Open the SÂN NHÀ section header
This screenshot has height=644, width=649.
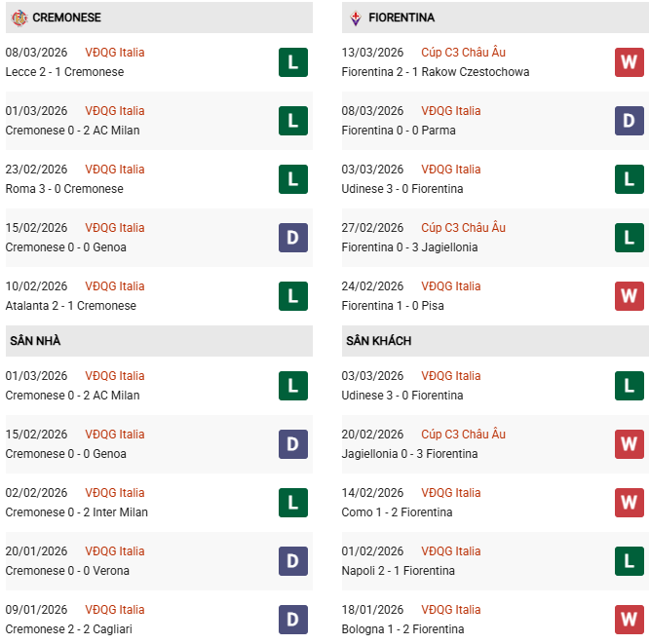coord(35,341)
